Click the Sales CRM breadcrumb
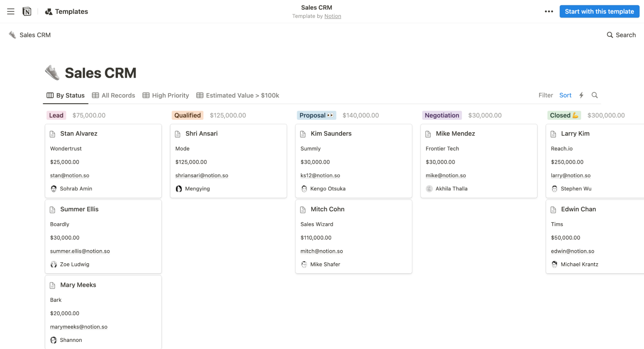 click(x=30, y=35)
